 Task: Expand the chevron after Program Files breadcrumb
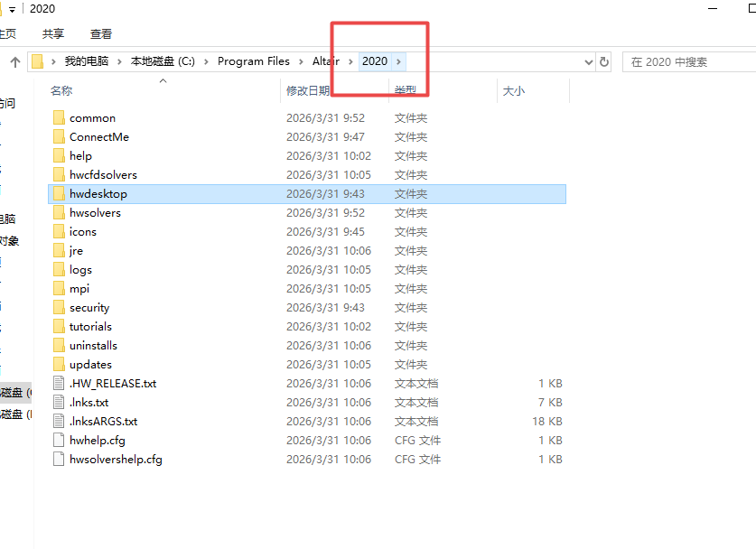click(x=299, y=62)
